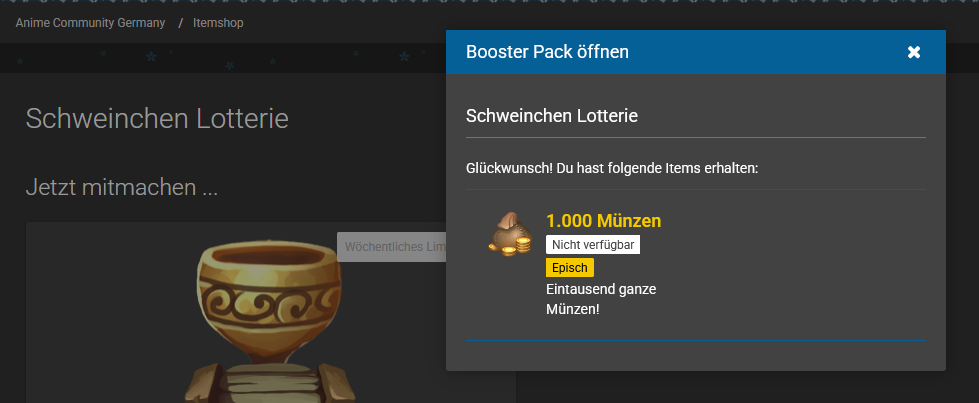
Task: Click the blue dialog header bar
Action: [696, 52]
